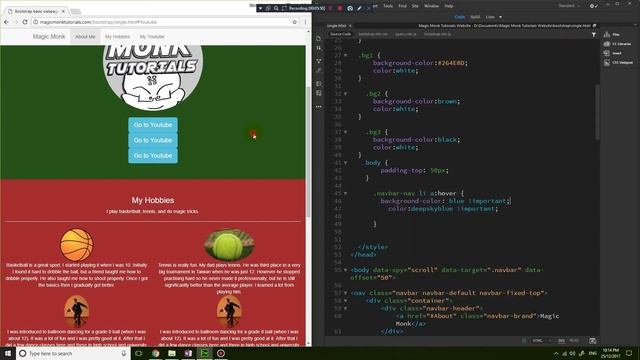The height and width of the screenshot is (360, 640).
Task: Show hidden system tray icons
Action: pos(556,353)
